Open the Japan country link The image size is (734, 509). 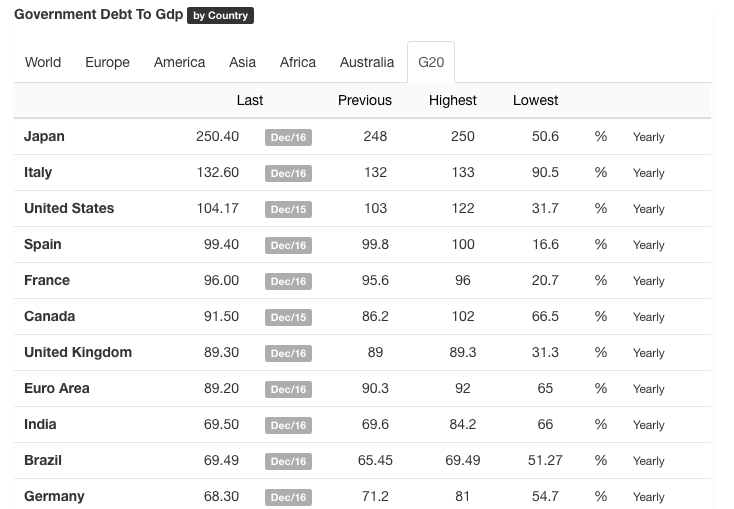click(x=44, y=136)
